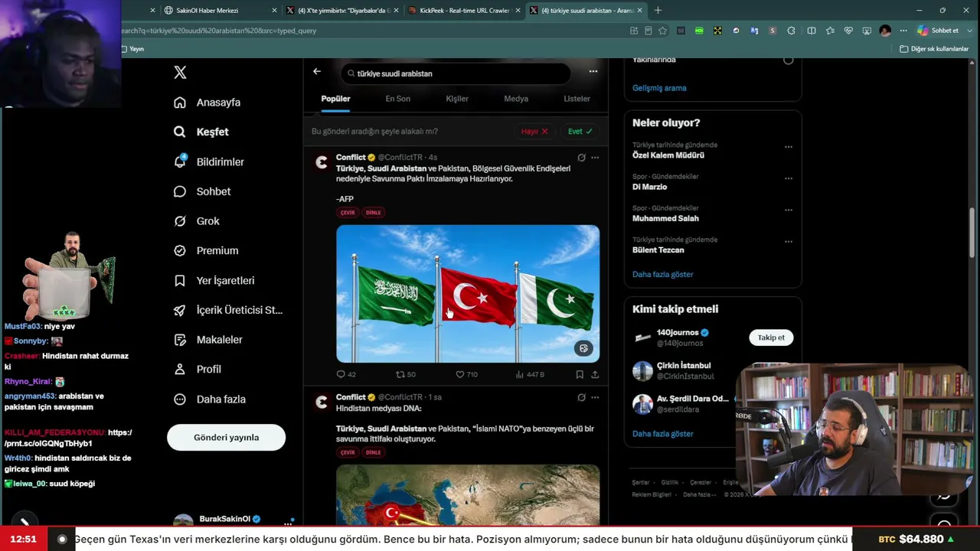Image resolution: width=980 pixels, height=551 pixels.
Task: Open the Grok icon in sidebar
Action: (x=180, y=221)
